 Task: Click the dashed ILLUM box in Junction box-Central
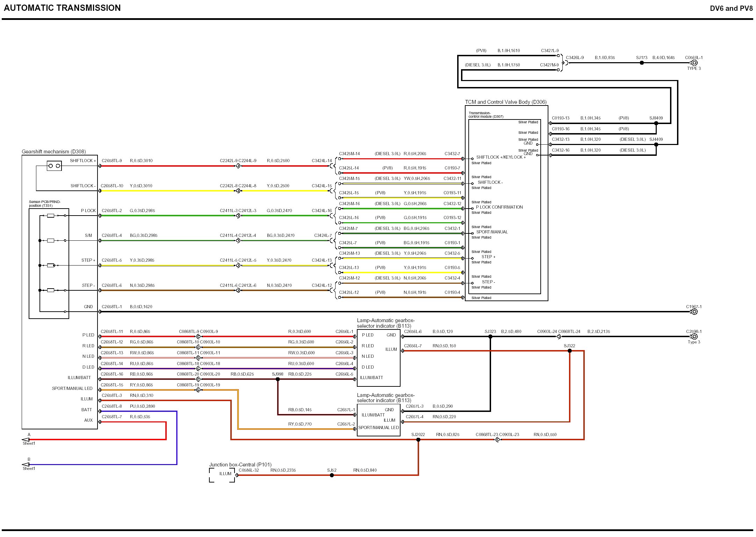[x=222, y=475]
